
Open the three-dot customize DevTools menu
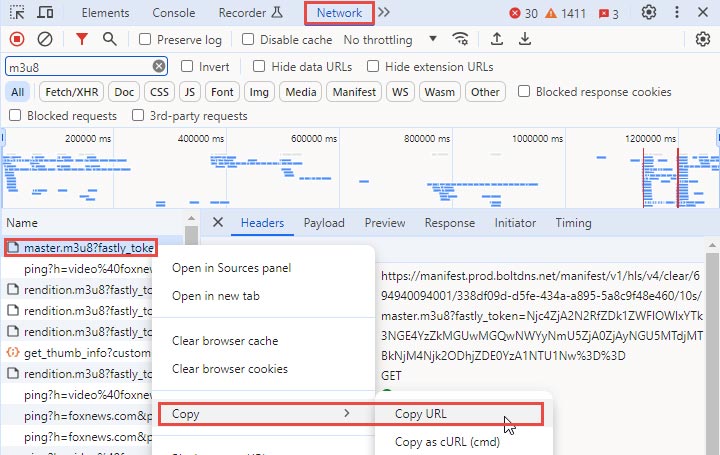coord(676,12)
